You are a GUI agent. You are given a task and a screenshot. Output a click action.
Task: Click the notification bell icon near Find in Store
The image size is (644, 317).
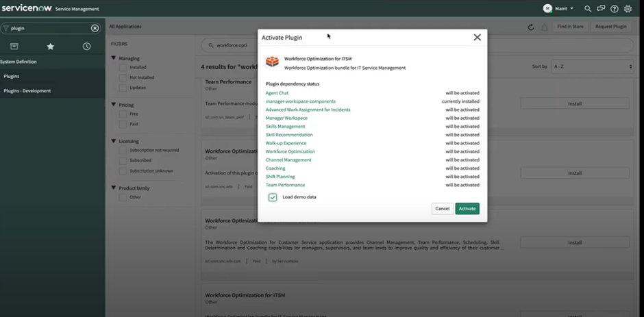(544, 27)
